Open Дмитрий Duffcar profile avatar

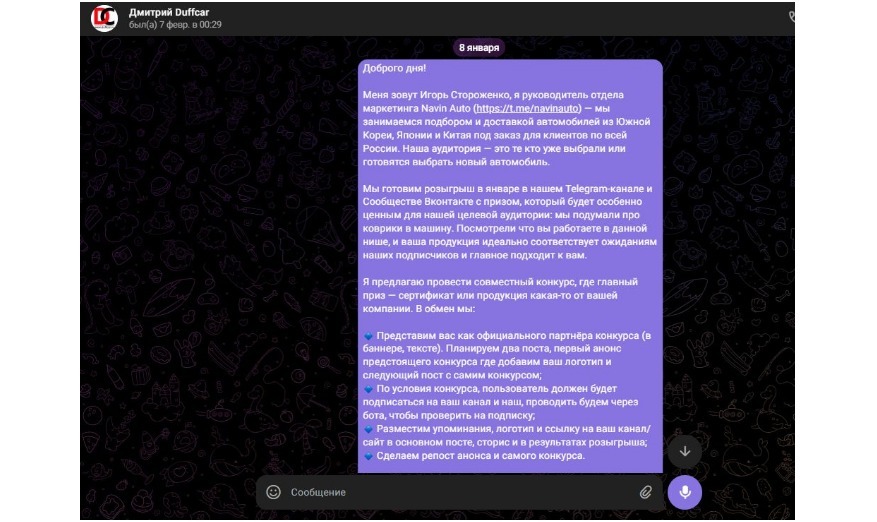click(x=105, y=18)
